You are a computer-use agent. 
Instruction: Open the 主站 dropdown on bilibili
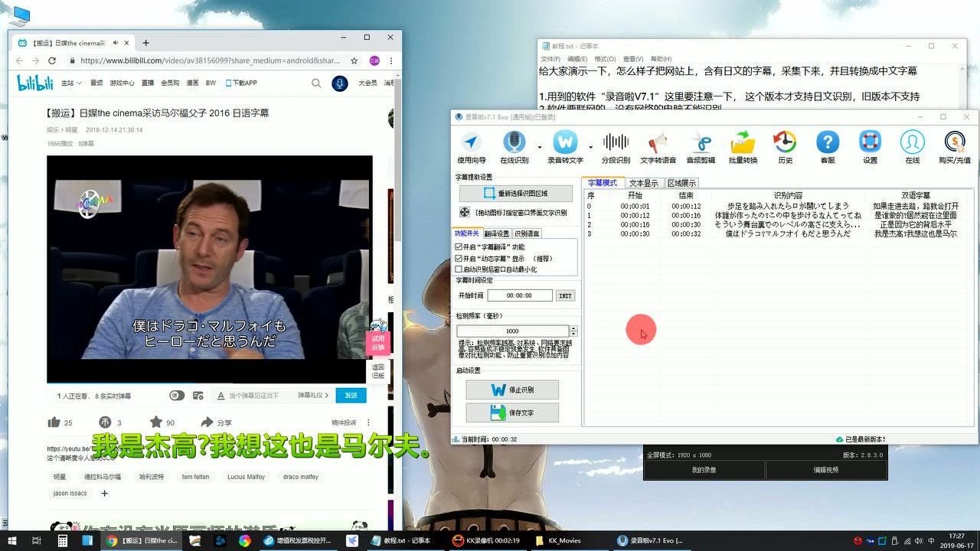pyautogui.click(x=70, y=83)
